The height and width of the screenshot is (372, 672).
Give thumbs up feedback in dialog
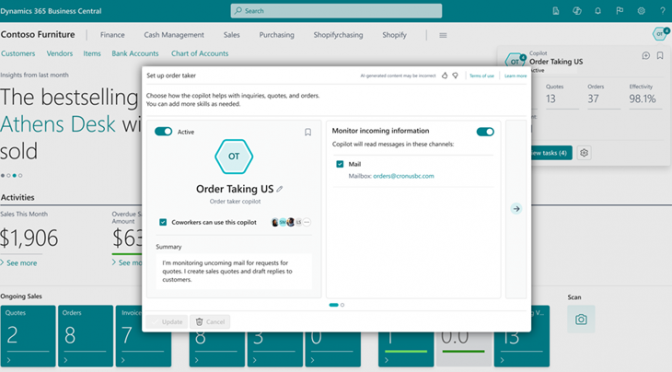[444, 76]
